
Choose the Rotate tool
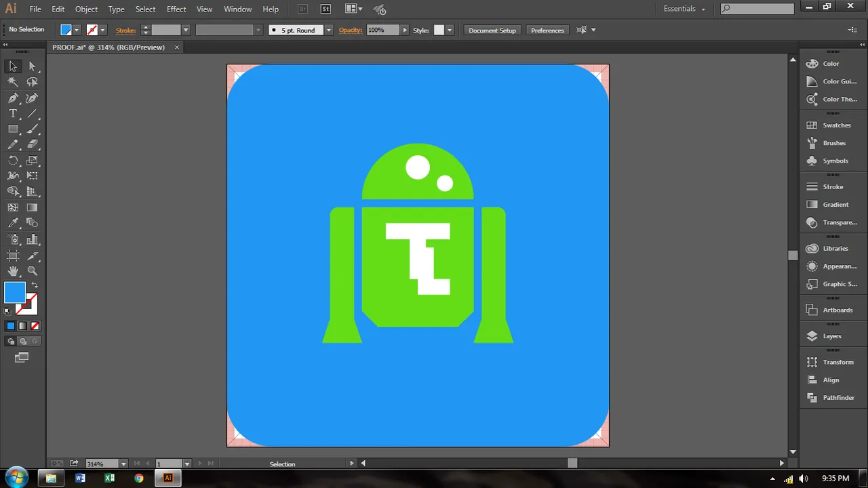pyautogui.click(x=13, y=161)
